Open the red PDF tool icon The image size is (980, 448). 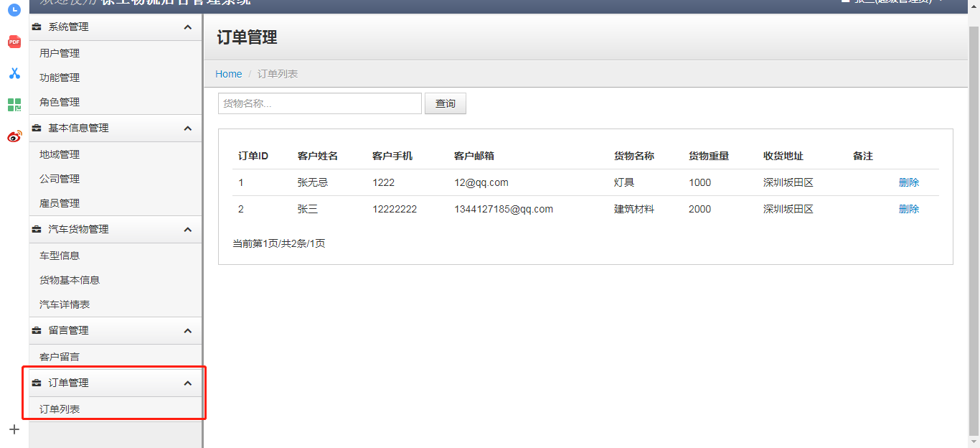point(14,42)
